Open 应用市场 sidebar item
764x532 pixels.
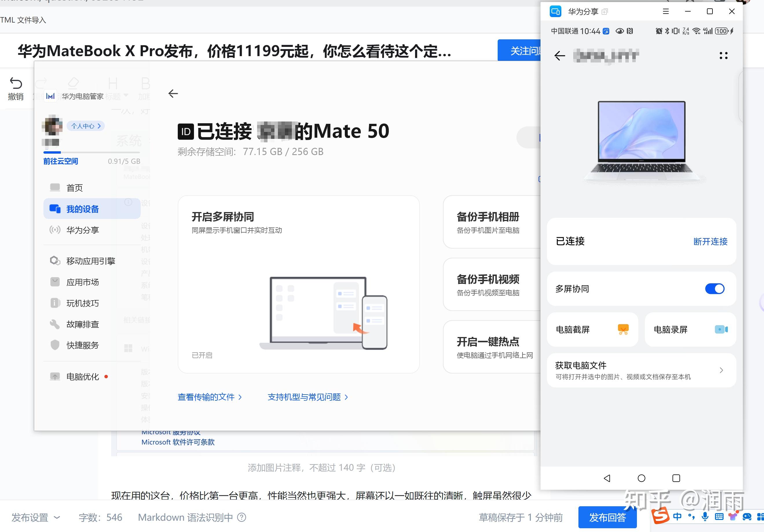click(x=92, y=282)
